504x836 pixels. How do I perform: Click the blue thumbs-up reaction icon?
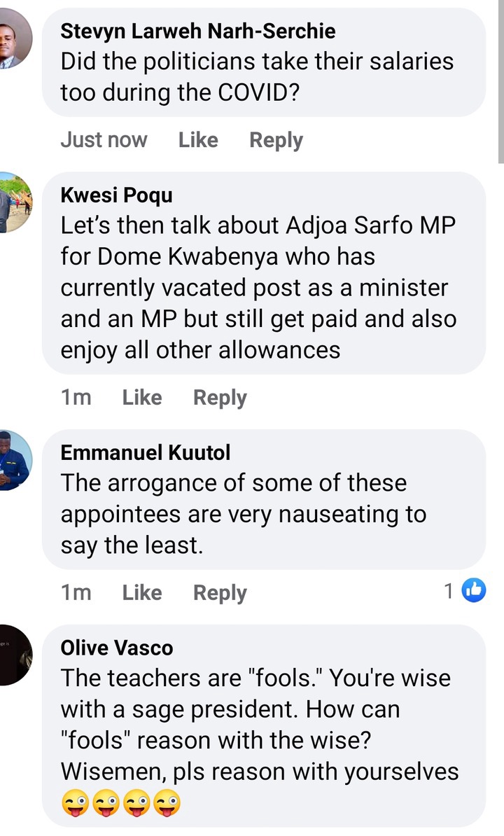coord(473,590)
